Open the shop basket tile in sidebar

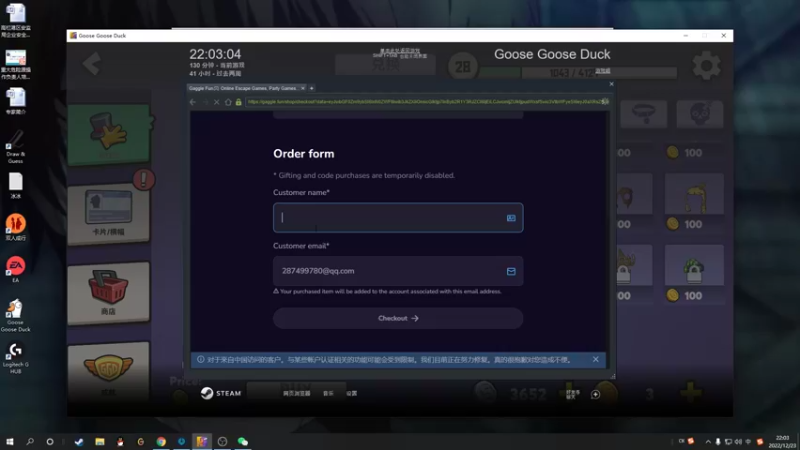click(109, 293)
